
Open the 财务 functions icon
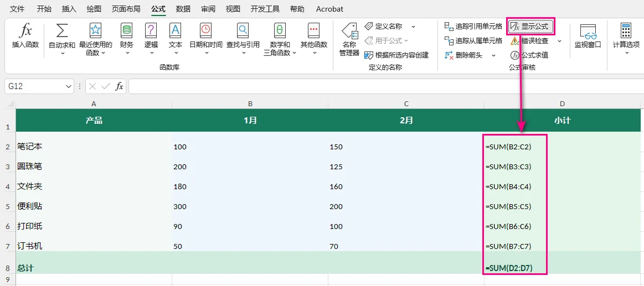point(126,30)
